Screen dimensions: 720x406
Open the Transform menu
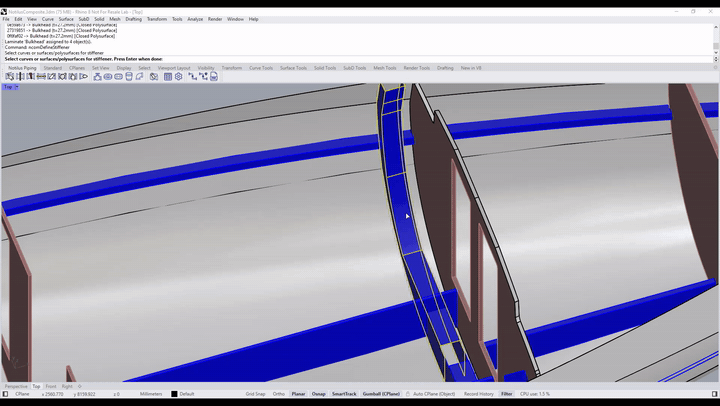tap(157, 19)
